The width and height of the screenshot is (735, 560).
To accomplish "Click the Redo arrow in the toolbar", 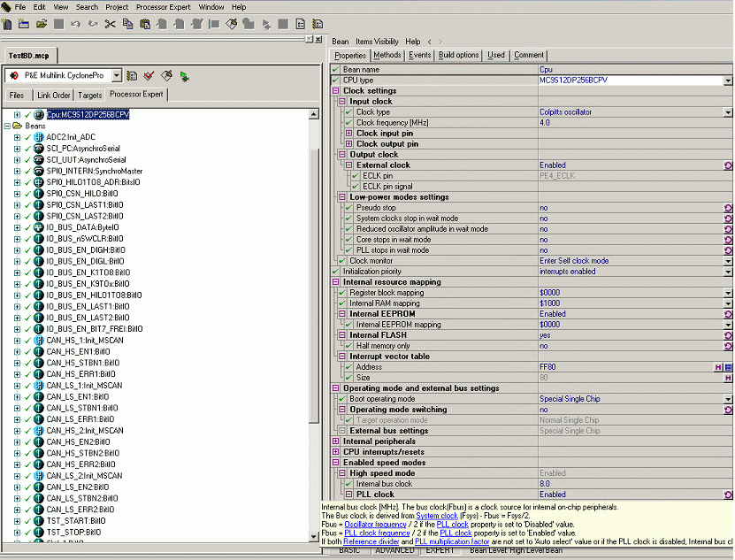I will (93, 25).
